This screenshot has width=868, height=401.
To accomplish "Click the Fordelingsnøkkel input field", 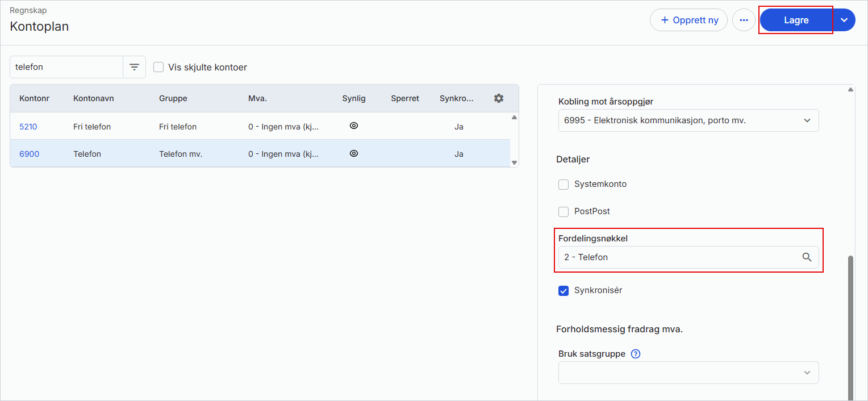I will (688, 257).
